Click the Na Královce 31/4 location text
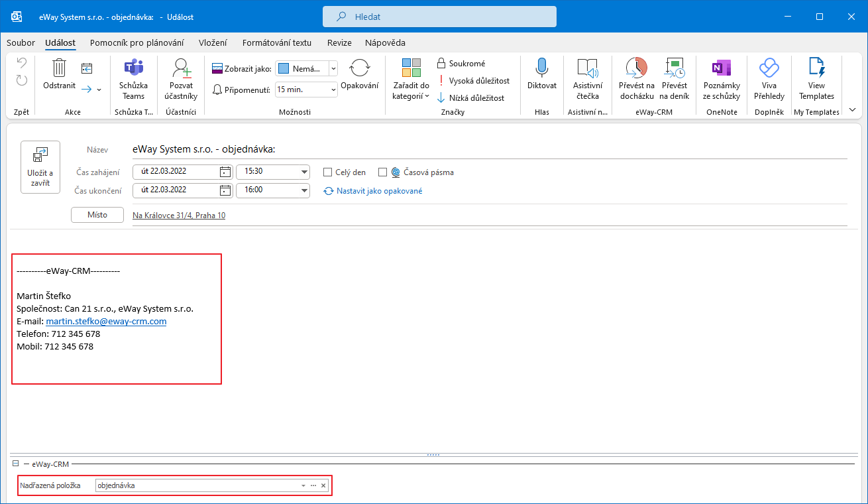868x504 pixels. coord(179,216)
